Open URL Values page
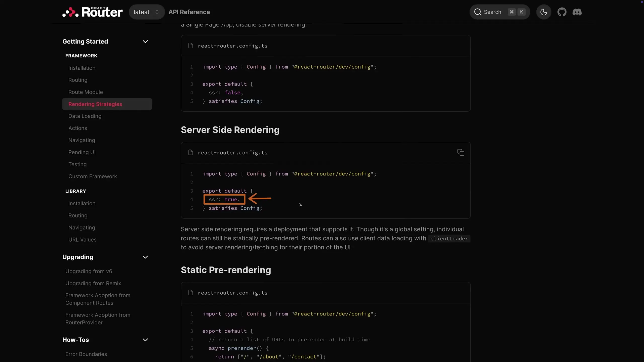 82,240
